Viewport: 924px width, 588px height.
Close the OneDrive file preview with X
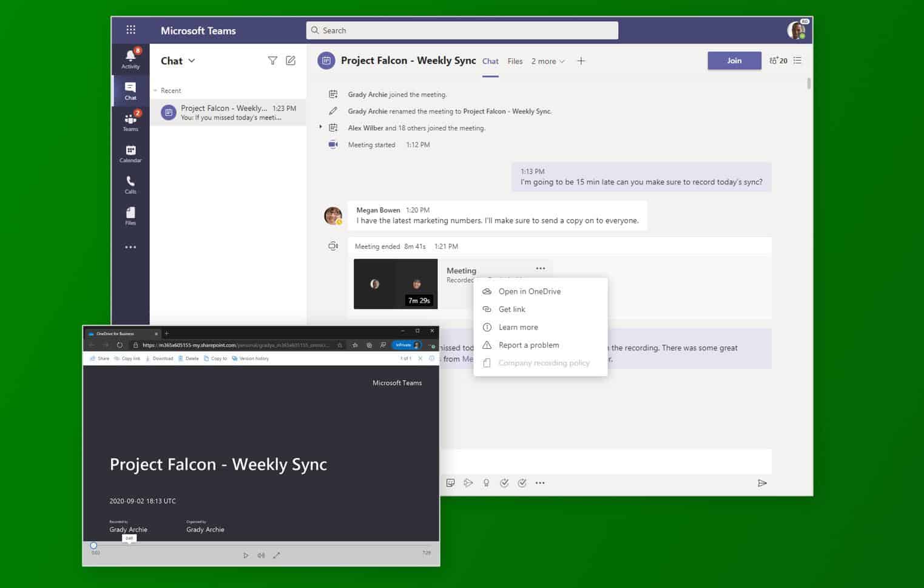pyautogui.click(x=420, y=359)
